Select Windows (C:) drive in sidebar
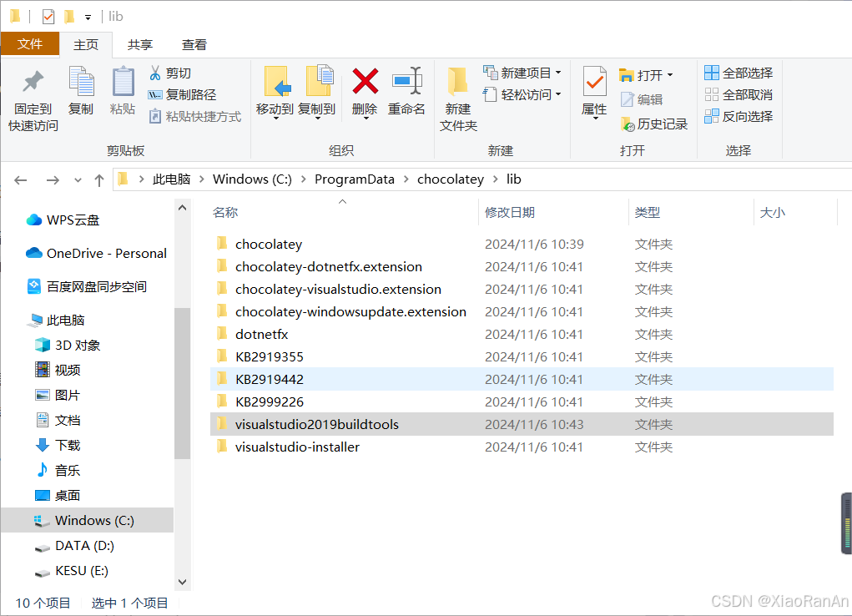The image size is (852, 616). click(87, 520)
